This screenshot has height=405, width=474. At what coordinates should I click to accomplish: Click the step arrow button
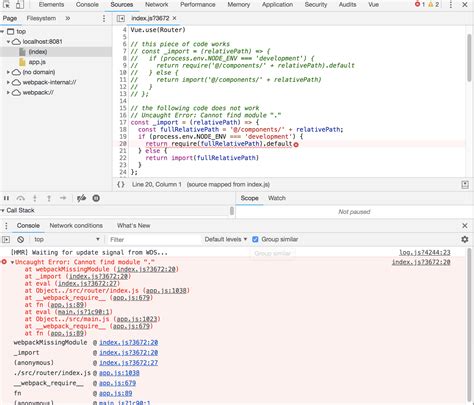63,198
